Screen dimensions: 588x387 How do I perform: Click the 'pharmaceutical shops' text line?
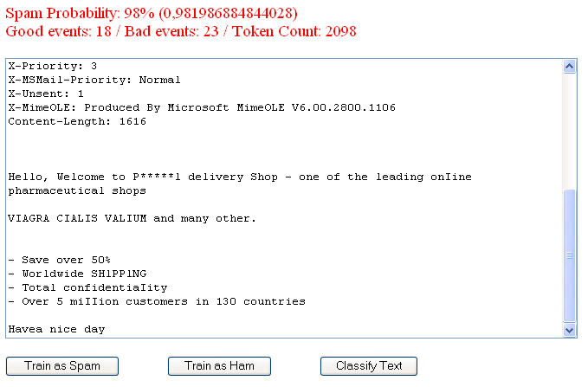[x=76, y=190]
